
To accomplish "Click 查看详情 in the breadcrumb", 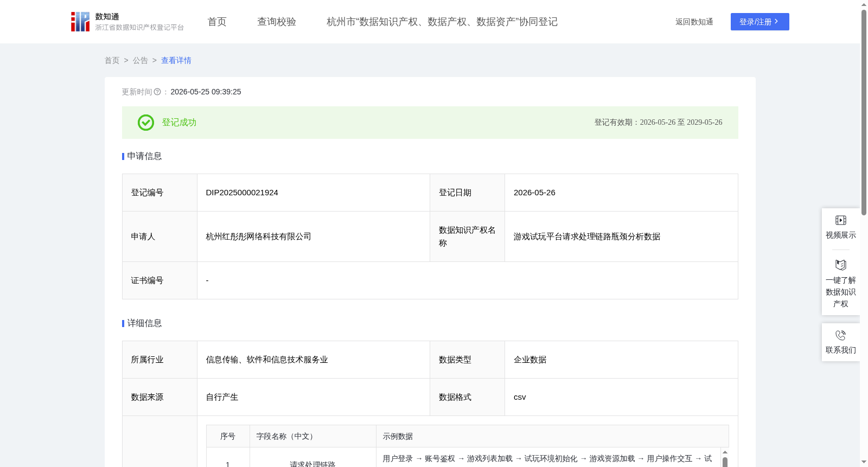I will [x=176, y=61].
